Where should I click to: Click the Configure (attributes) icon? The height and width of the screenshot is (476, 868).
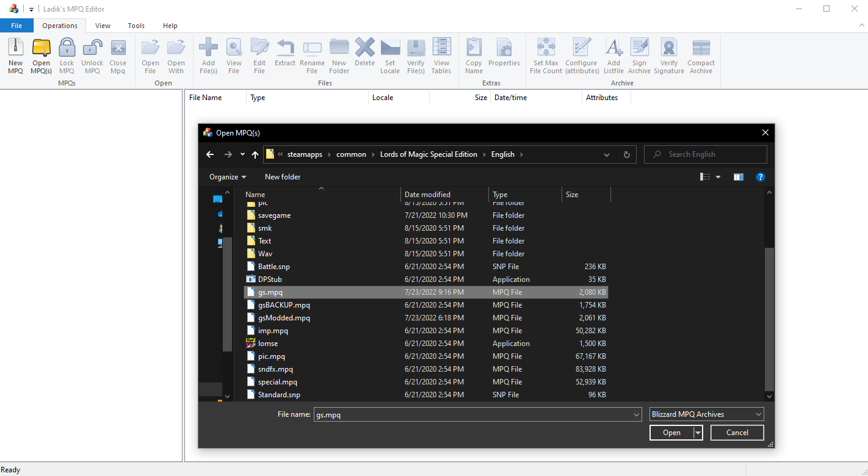(581, 48)
